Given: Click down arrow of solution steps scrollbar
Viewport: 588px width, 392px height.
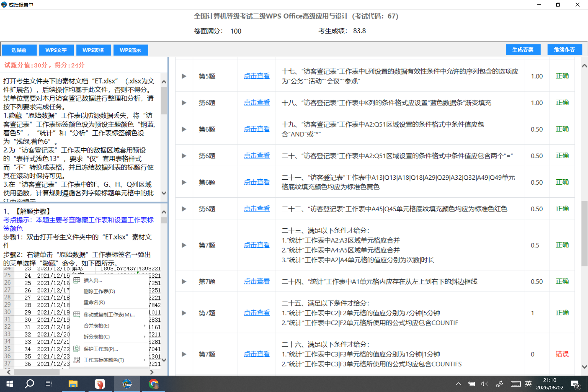Looking at the screenshot, I should tap(164, 360).
